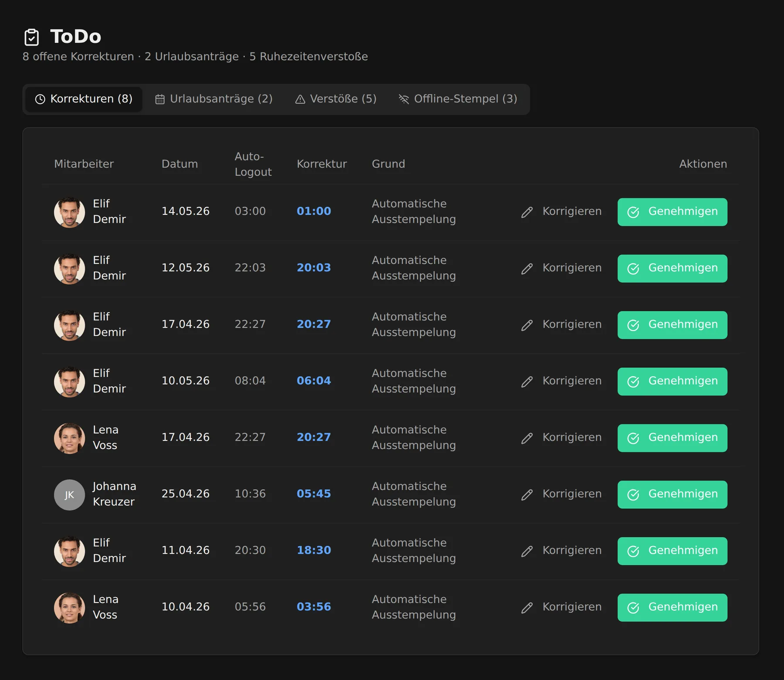This screenshot has height=680, width=784.
Task: Open the Offline-Stempel (3) tab
Action: pyautogui.click(x=458, y=99)
